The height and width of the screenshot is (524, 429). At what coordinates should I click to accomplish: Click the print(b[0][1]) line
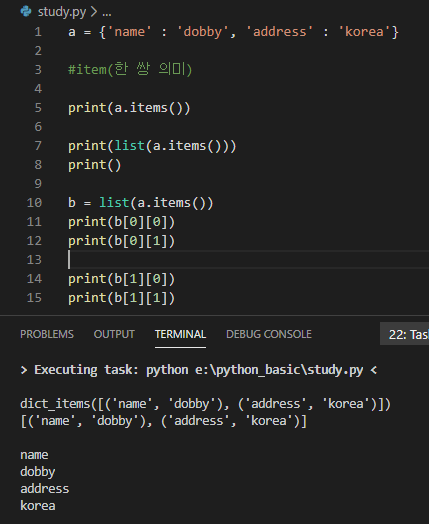121,241
